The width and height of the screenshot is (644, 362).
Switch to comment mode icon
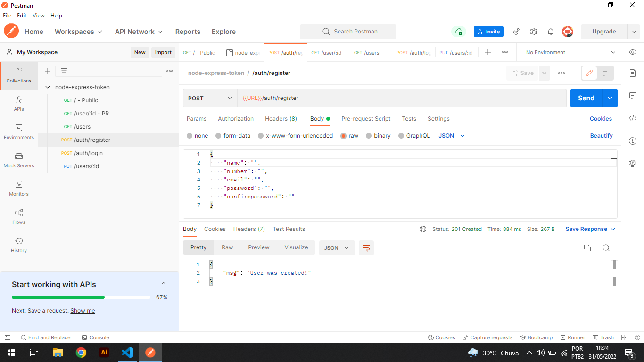click(605, 73)
